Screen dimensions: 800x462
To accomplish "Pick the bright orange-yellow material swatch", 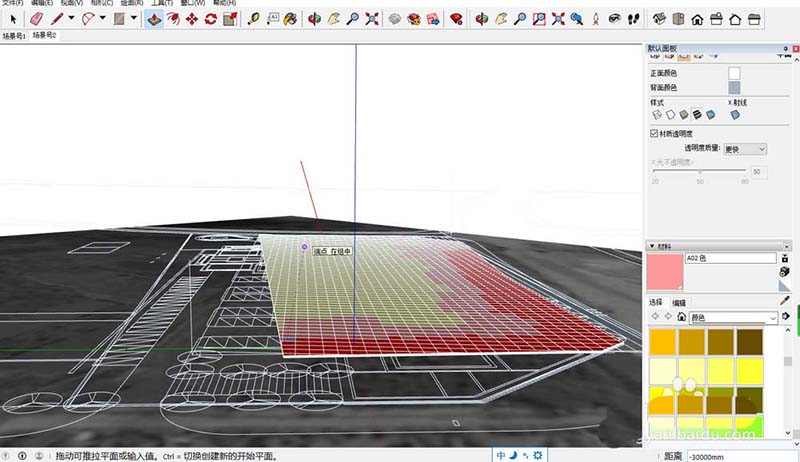I will (663, 342).
